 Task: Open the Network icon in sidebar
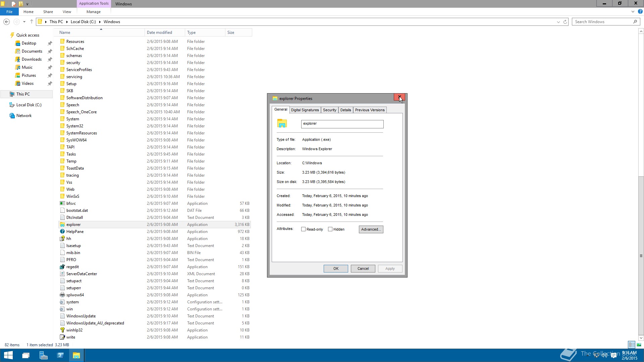[x=12, y=116]
